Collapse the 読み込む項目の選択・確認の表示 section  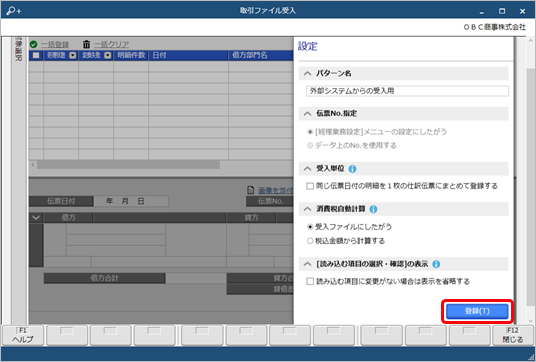[307, 264]
